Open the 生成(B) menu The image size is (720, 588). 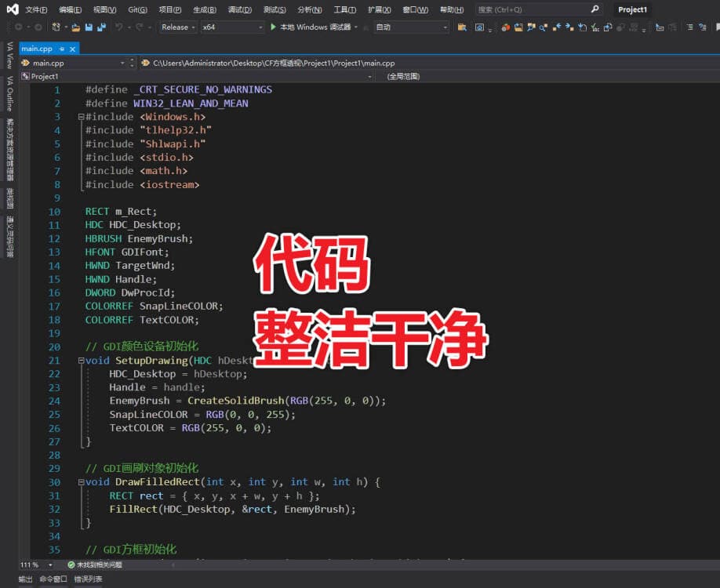(205, 9)
